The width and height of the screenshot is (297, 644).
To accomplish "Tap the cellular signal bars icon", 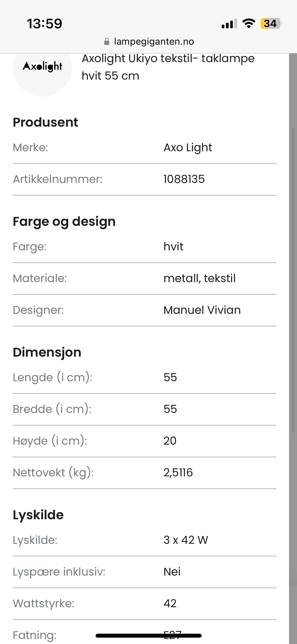I will [x=229, y=24].
